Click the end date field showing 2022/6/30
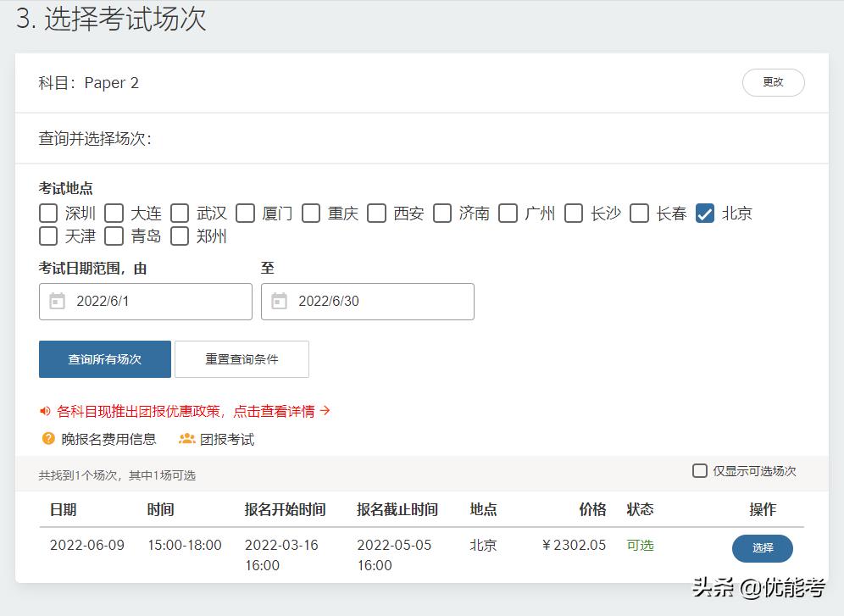844x616 pixels. 356,301
